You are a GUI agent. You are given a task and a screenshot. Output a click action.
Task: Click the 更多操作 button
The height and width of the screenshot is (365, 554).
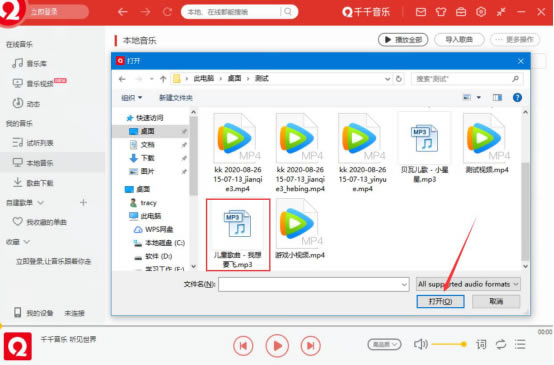click(x=515, y=40)
